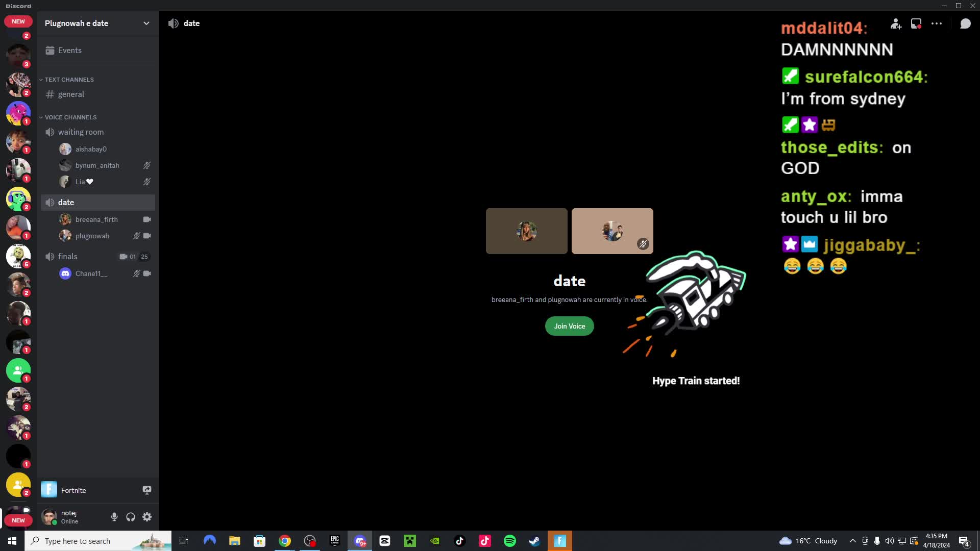Image resolution: width=980 pixels, height=551 pixels.
Task: Open the server icon with badge 5
Action: click(18, 256)
